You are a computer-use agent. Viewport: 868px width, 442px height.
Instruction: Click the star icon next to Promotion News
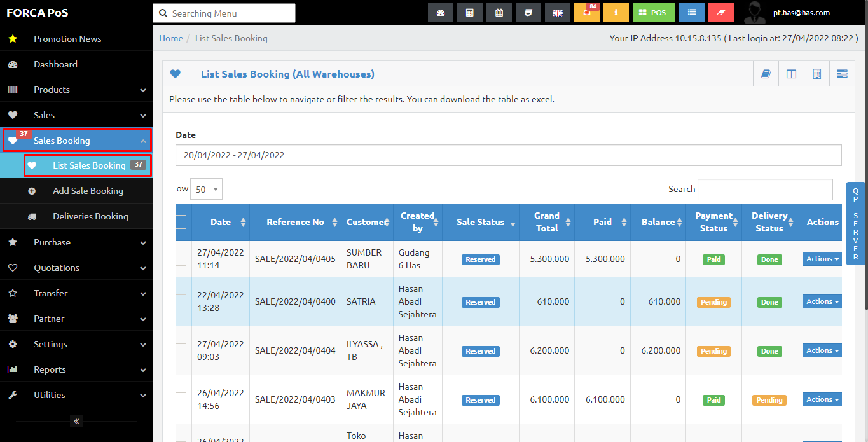pos(12,39)
